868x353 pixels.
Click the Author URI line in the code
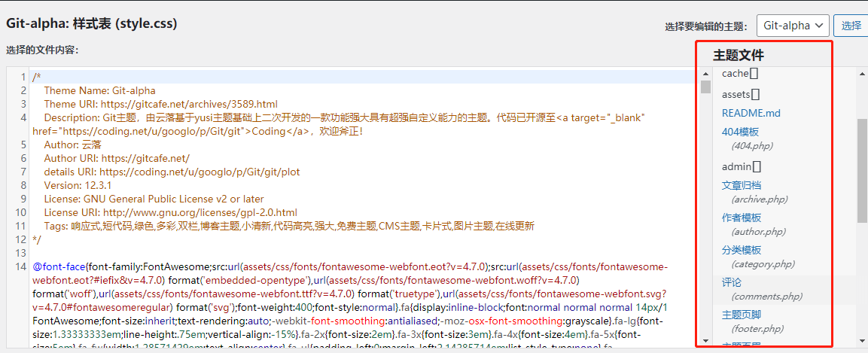116,158
